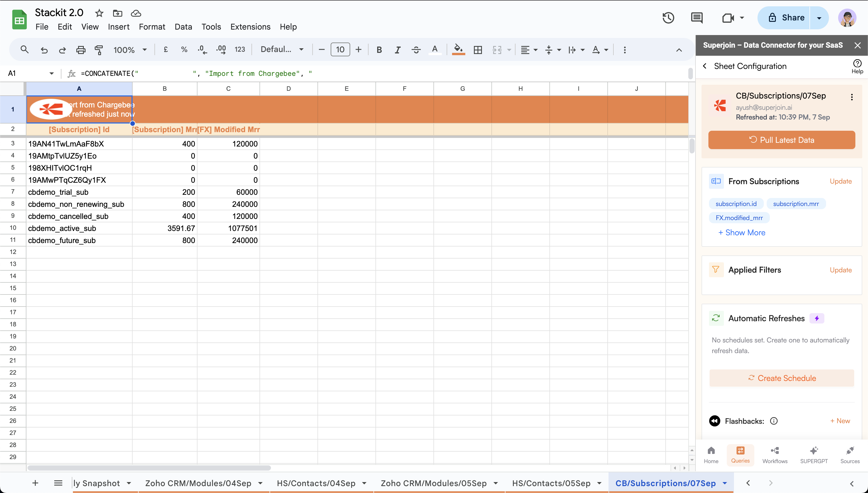Open the Workflows panel icon

[x=775, y=455]
